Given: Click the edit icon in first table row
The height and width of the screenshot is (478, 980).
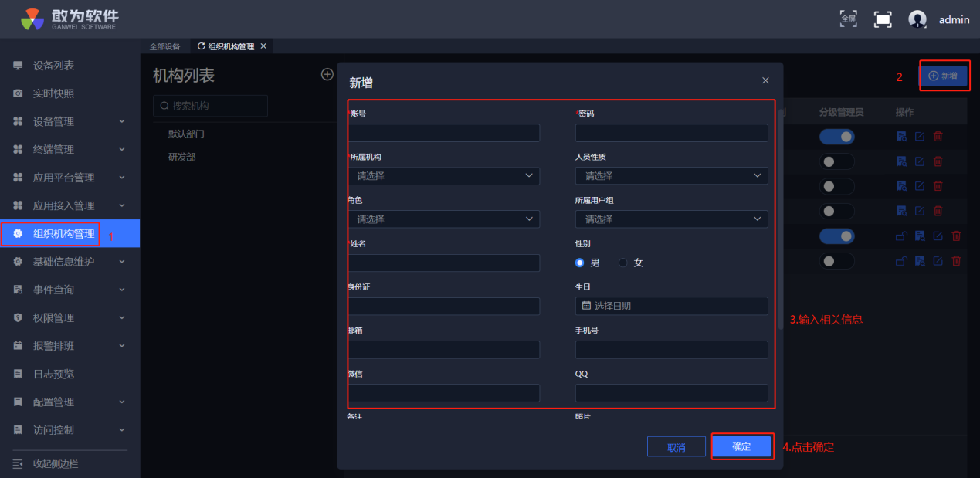Looking at the screenshot, I should tap(920, 137).
